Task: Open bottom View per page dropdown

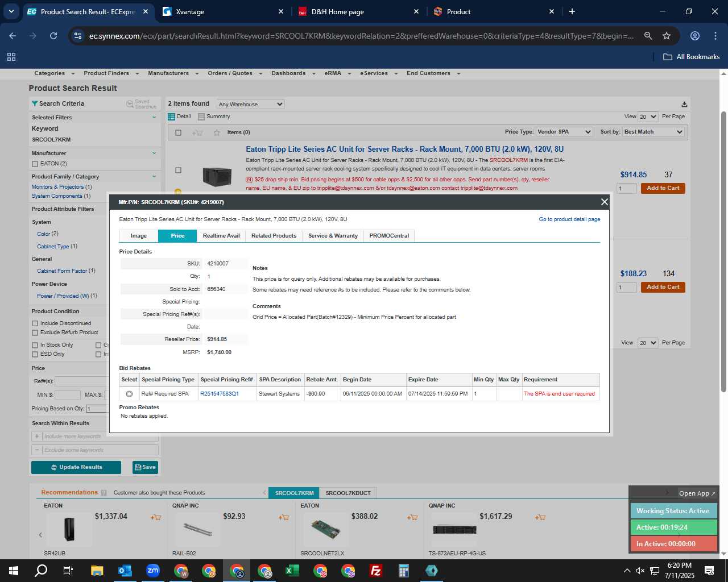Action: pyautogui.click(x=648, y=343)
